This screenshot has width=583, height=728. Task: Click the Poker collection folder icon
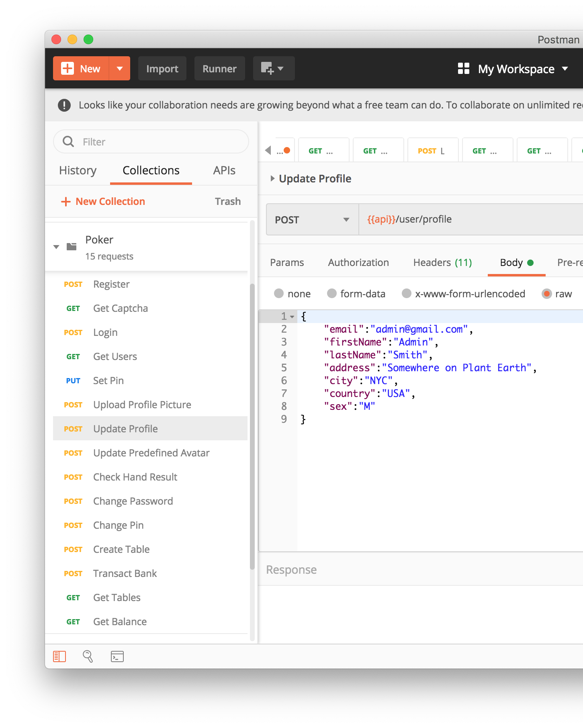tap(72, 247)
